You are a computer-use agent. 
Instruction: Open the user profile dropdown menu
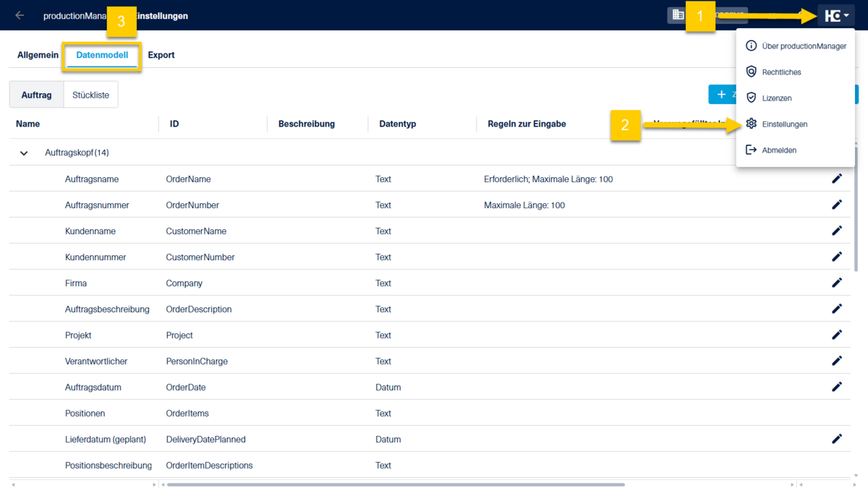(836, 15)
